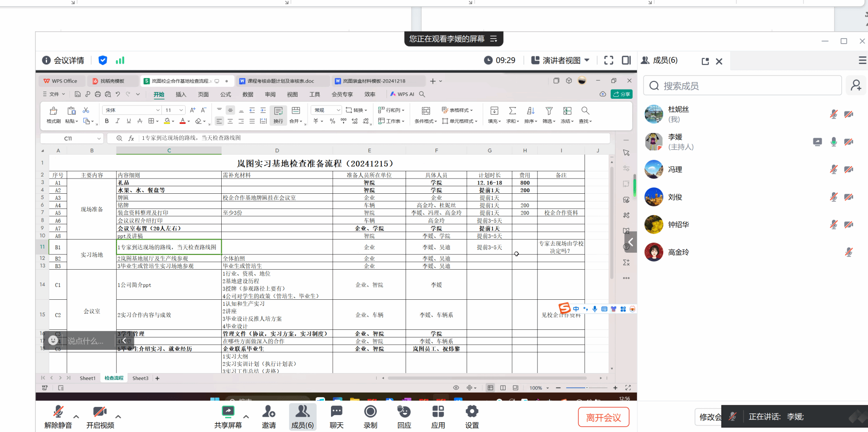Click the fullscreen icon in meeting toolbar
Image resolution: width=868 pixels, height=432 pixels.
tap(609, 60)
